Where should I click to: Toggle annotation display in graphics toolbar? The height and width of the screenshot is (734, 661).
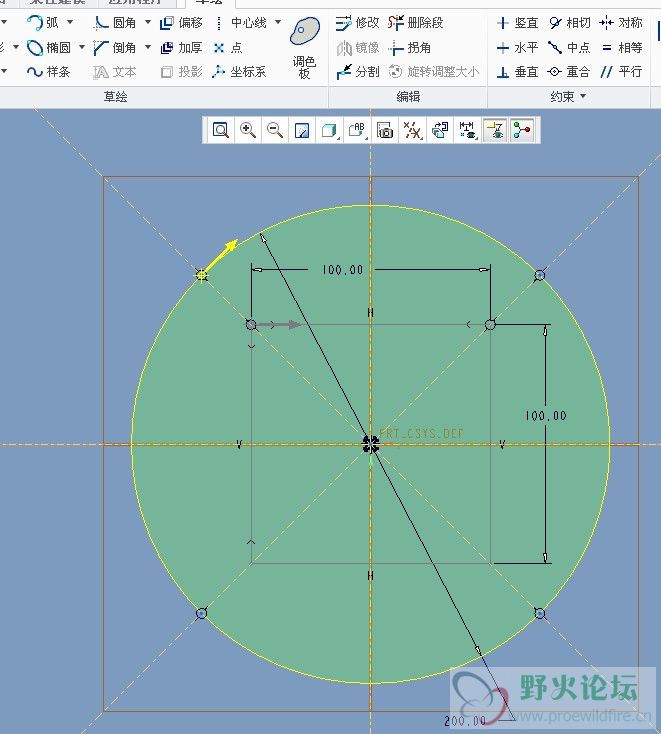click(x=495, y=130)
